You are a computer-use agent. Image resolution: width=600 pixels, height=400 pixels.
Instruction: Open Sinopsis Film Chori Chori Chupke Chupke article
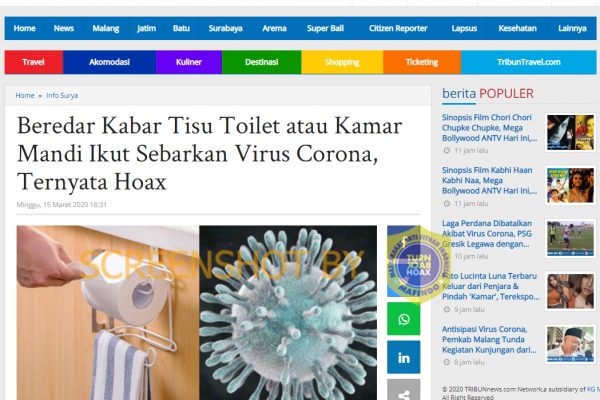pyautogui.click(x=489, y=128)
